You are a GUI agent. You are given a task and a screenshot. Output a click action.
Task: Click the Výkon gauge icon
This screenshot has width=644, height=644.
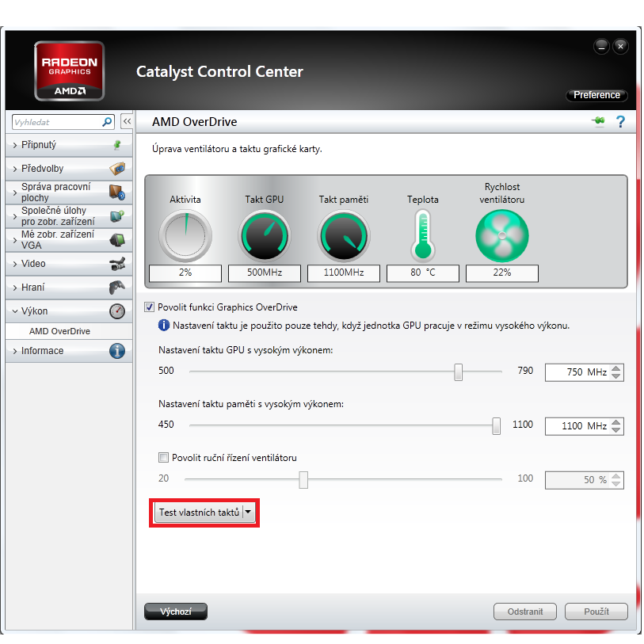(x=117, y=311)
